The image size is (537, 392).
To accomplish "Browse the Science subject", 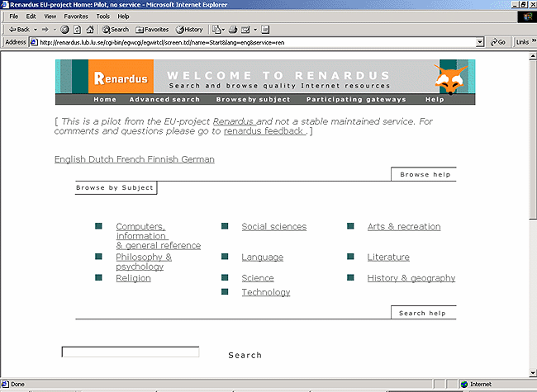I will click(258, 278).
